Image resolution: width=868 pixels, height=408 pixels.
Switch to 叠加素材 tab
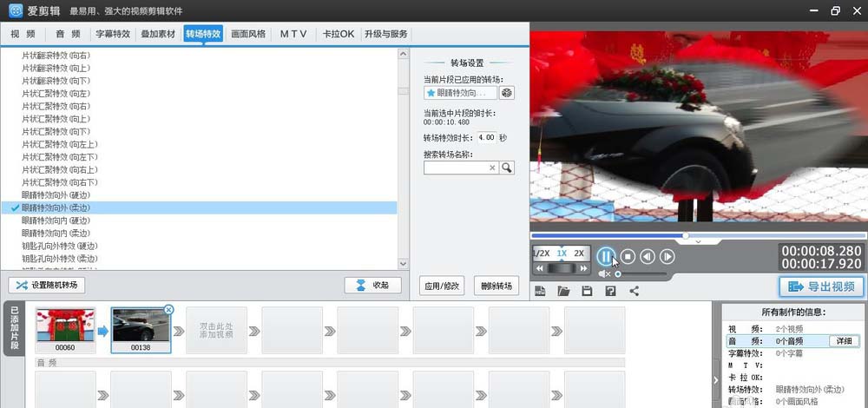coord(158,35)
